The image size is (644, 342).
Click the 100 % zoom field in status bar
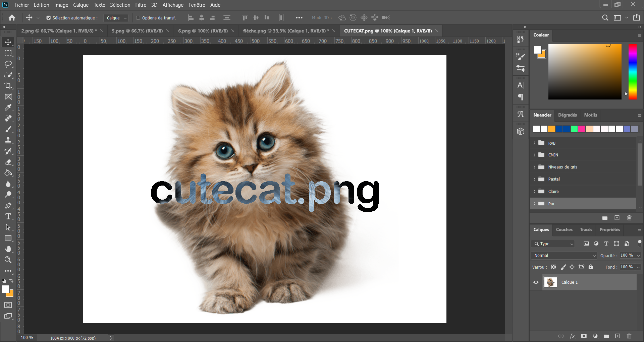point(27,338)
